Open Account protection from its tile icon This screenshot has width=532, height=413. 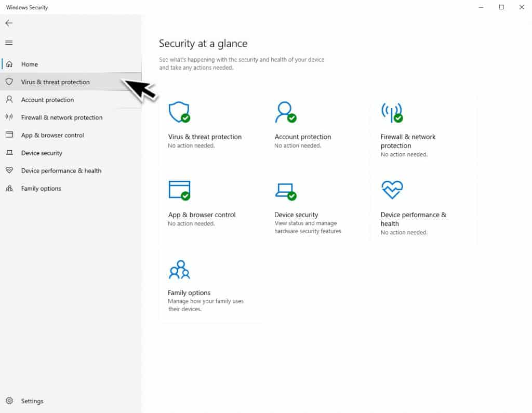(x=285, y=112)
